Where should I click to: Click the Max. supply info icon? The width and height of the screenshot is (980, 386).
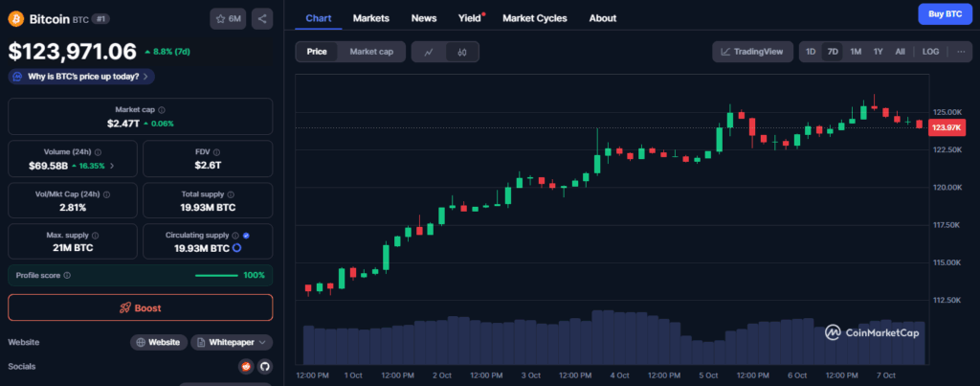[x=96, y=236]
